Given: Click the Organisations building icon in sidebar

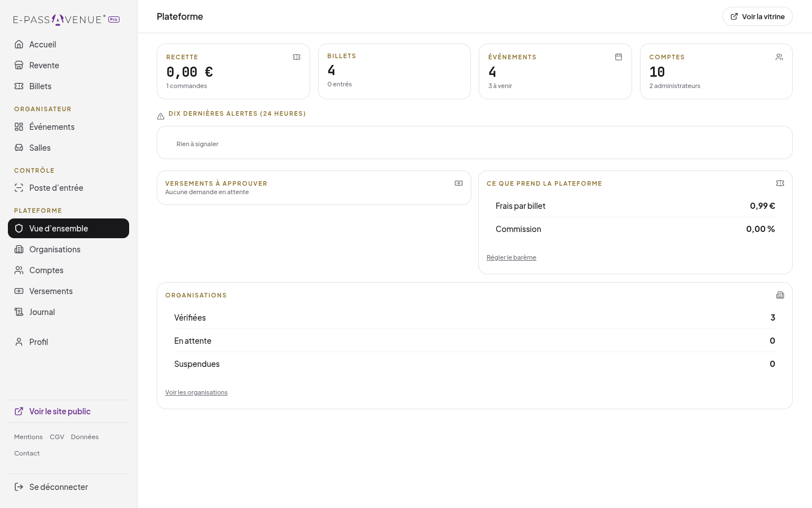Looking at the screenshot, I should tap(19, 249).
